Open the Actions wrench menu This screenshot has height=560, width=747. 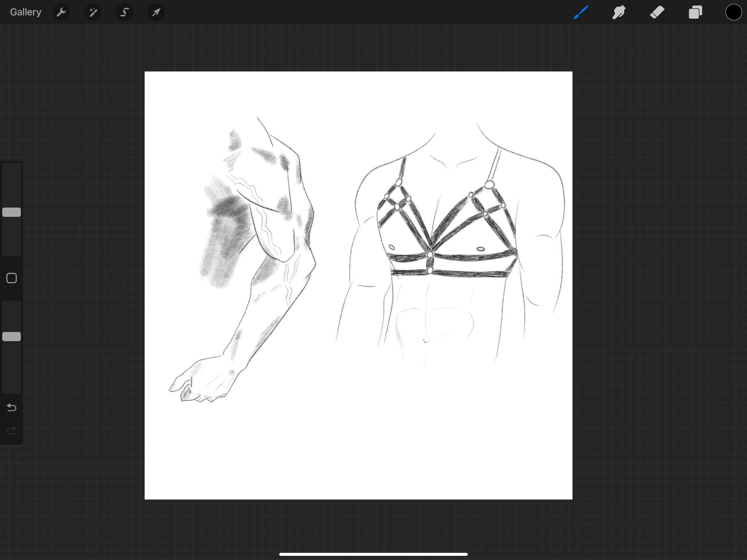pyautogui.click(x=61, y=12)
